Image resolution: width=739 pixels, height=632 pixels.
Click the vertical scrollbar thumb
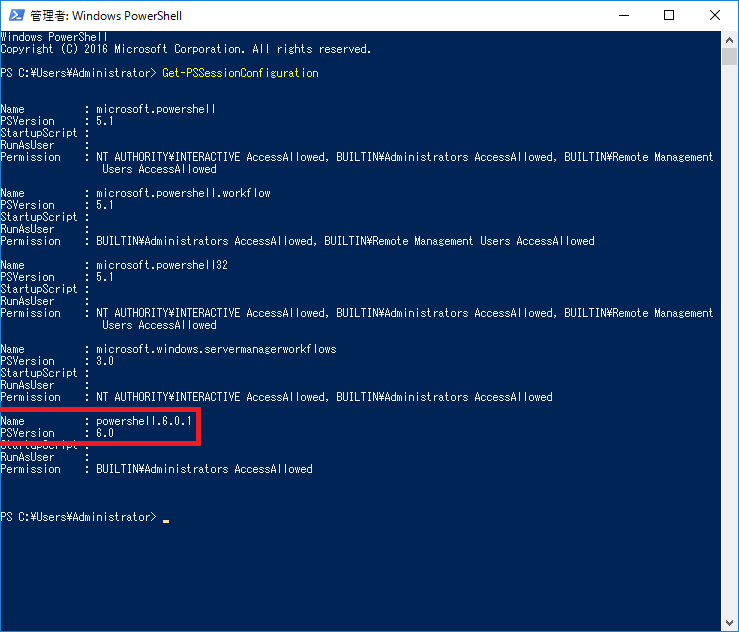tap(730, 57)
